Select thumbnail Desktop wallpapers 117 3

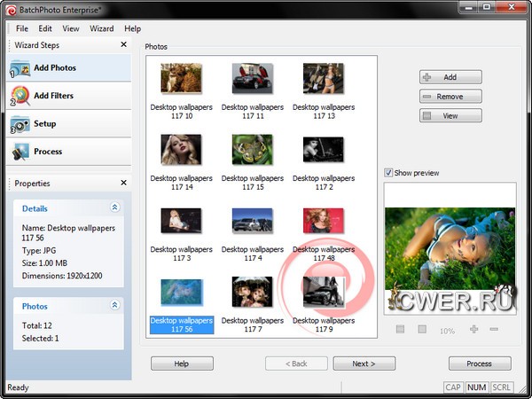181,221
